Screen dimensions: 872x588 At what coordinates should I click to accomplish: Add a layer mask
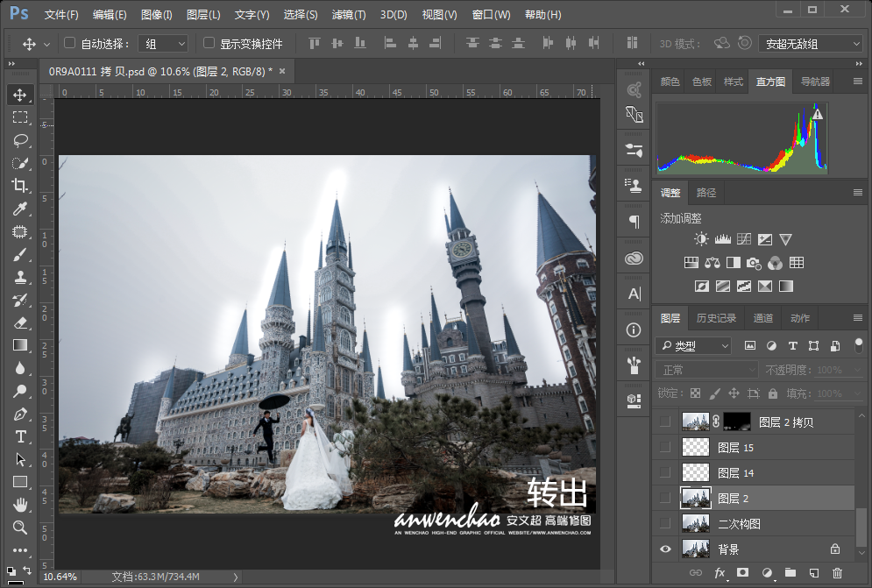coord(742,572)
